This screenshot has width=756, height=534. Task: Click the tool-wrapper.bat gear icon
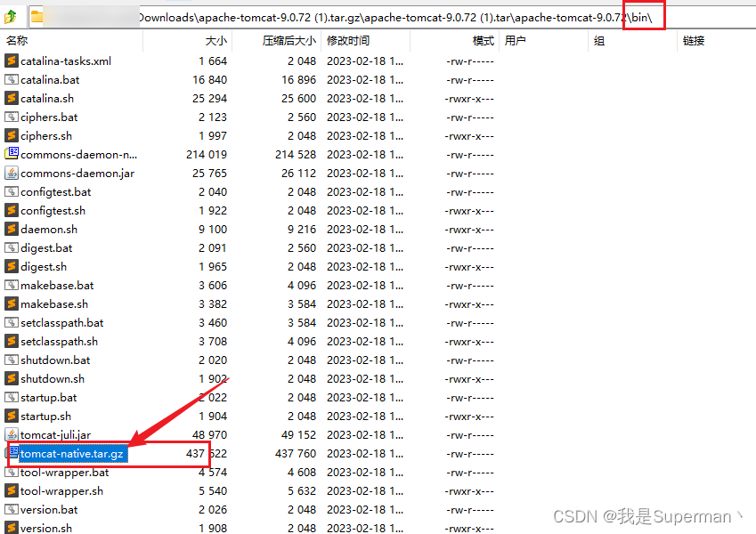point(10,472)
